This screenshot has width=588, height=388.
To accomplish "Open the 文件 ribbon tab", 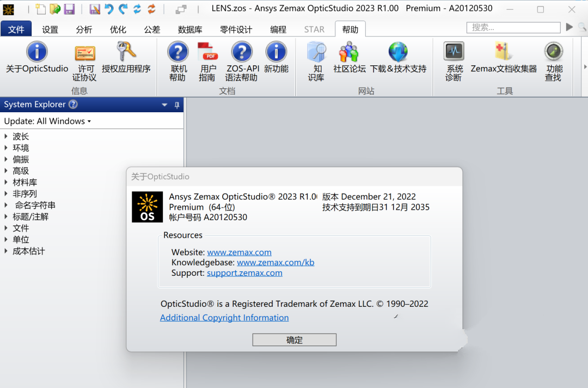I will (x=16, y=29).
